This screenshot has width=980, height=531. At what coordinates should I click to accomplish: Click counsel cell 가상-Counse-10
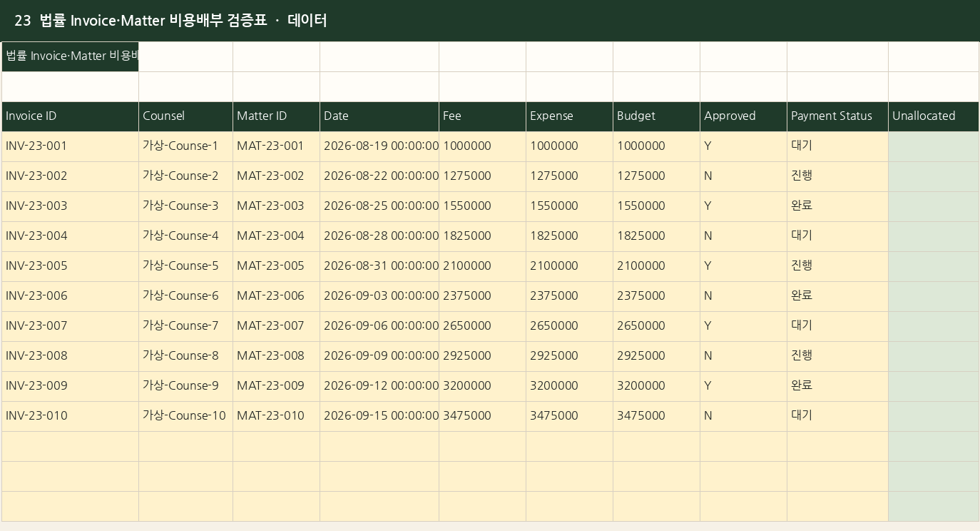(x=185, y=416)
